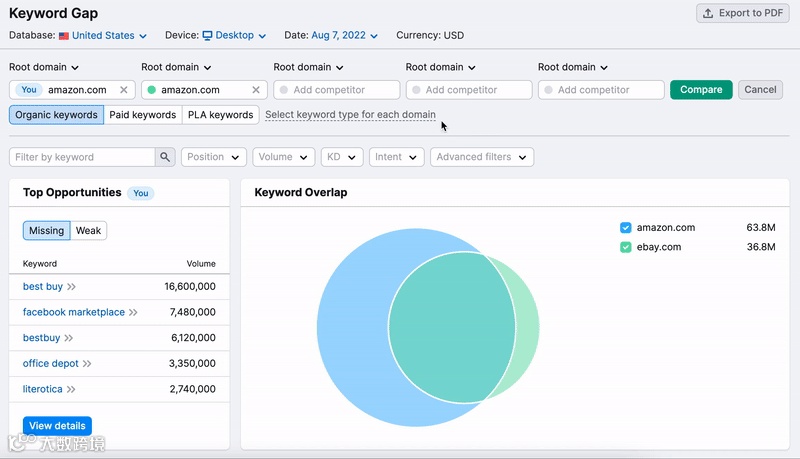800x459 pixels.
Task: Expand the Root domain dropdown above second amazon.com
Action: [x=176, y=67]
